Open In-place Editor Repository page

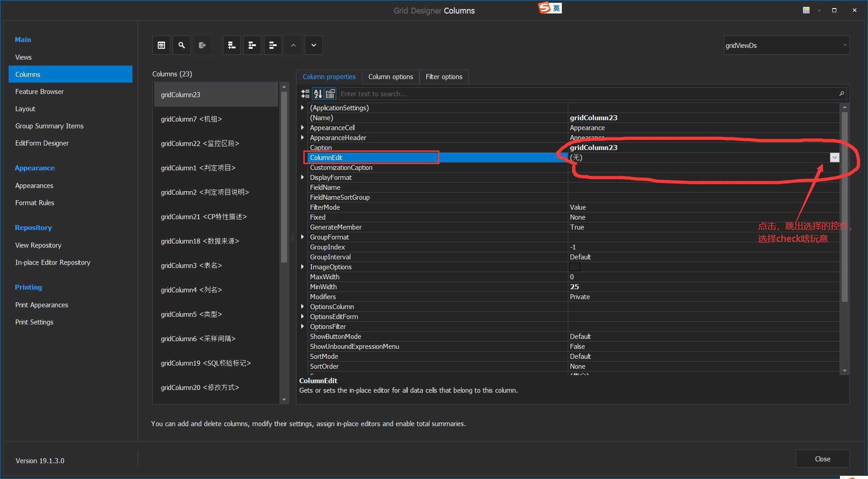point(70,262)
